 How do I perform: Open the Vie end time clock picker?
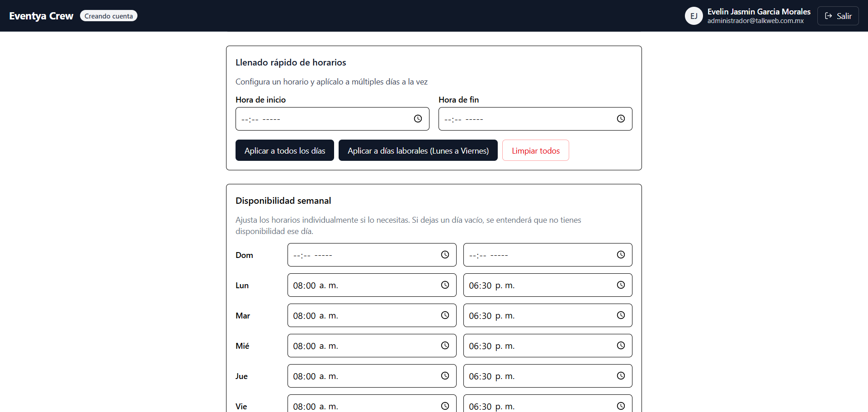pos(621,406)
